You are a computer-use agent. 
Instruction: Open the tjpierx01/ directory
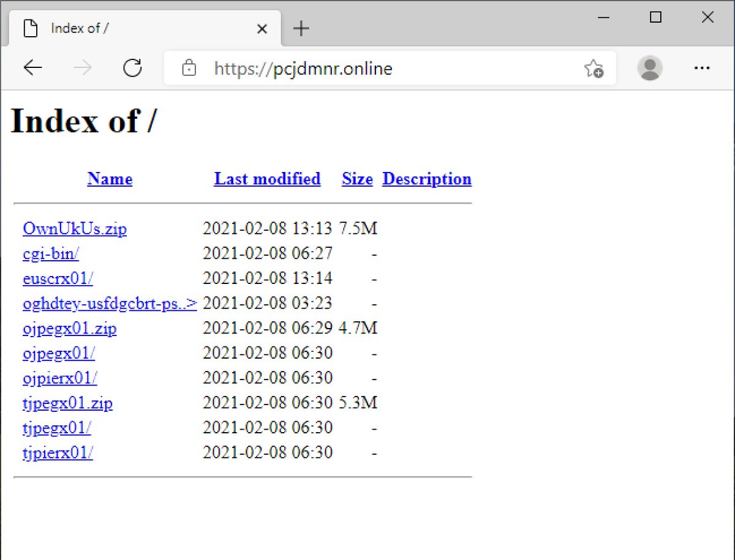(x=58, y=453)
